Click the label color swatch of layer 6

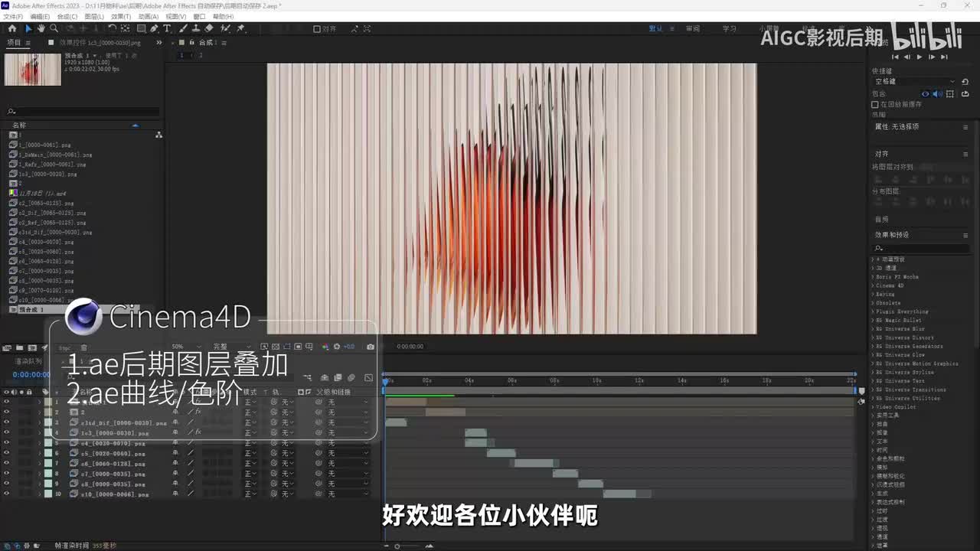(47, 453)
